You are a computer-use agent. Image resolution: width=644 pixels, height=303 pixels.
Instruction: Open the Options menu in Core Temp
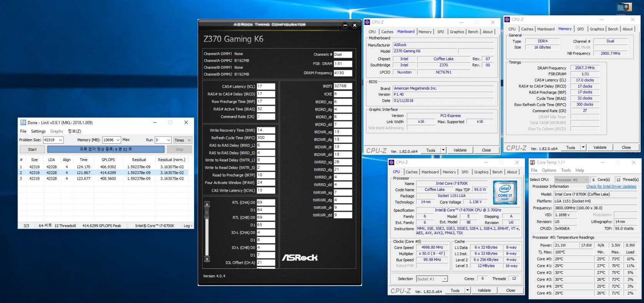549,170
